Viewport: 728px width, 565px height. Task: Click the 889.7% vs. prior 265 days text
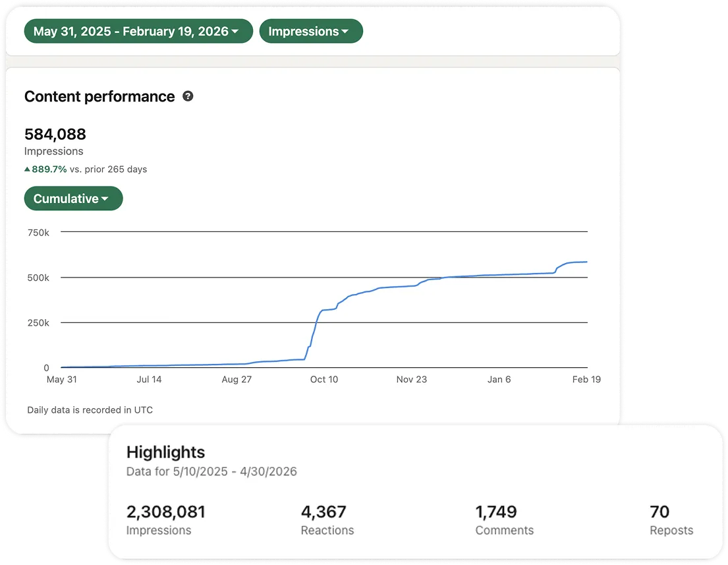coord(89,169)
